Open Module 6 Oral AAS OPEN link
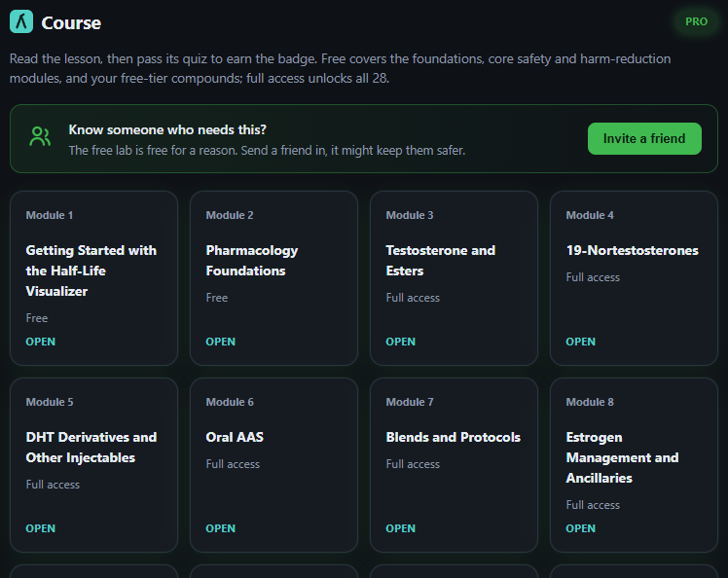Viewport: 728px width, 578px height. click(x=221, y=528)
